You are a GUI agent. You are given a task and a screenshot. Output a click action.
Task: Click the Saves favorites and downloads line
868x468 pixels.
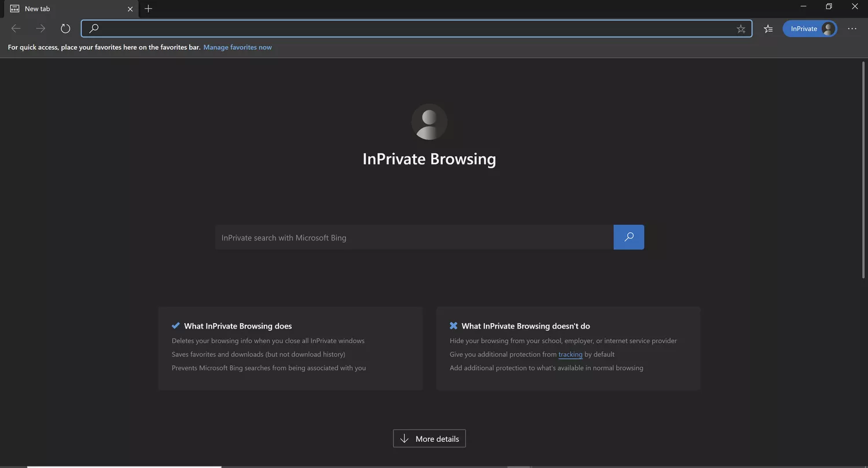coord(258,354)
